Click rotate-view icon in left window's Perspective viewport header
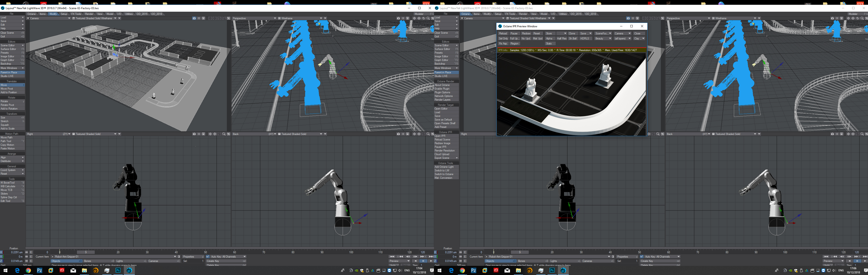Viewport: 868px width, 275px height. coord(423,18)
